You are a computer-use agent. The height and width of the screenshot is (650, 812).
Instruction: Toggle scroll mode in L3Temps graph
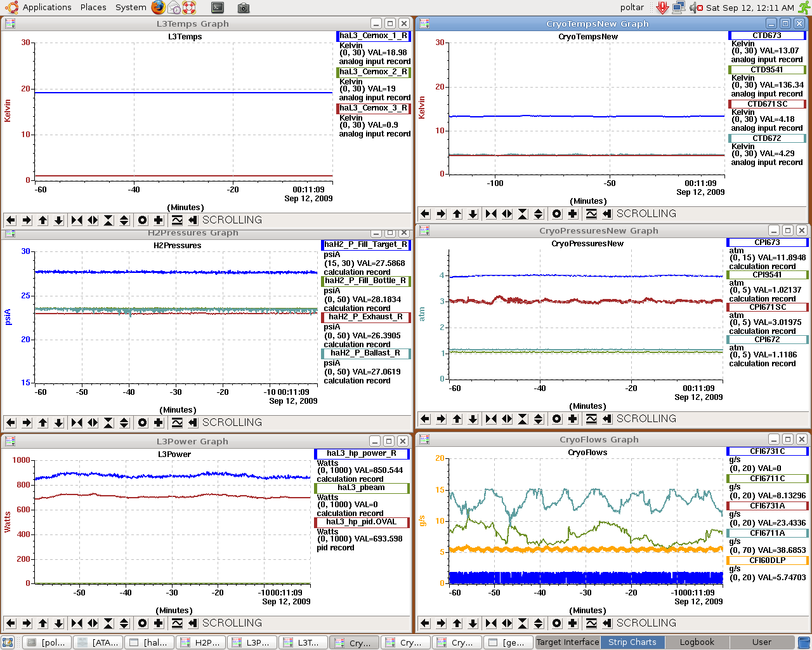(x=193, y=220)
